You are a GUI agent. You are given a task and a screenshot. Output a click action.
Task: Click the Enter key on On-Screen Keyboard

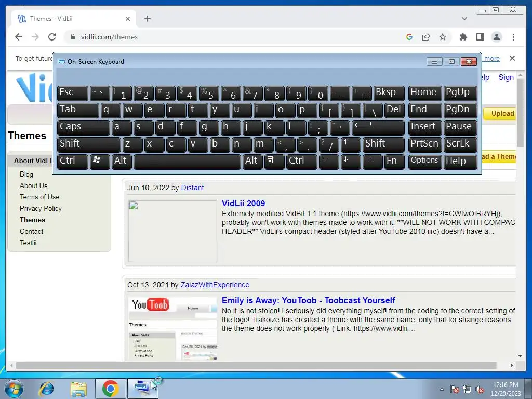[378, 127]
